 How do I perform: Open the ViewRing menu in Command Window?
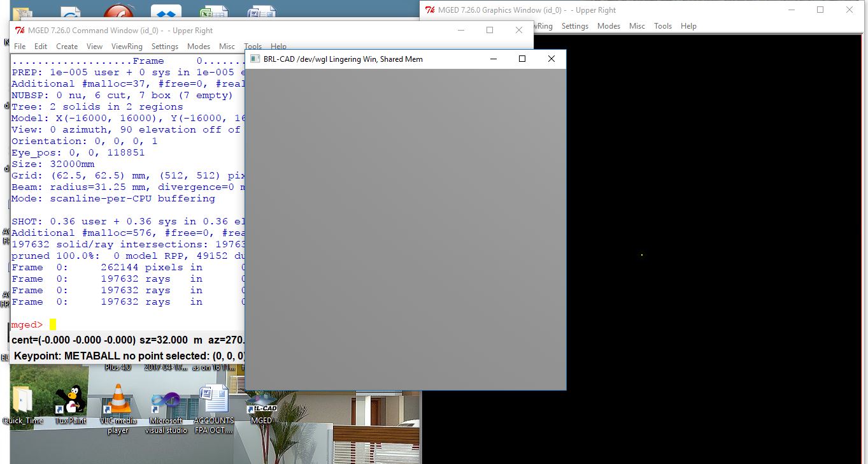click(x=127, y=47)
